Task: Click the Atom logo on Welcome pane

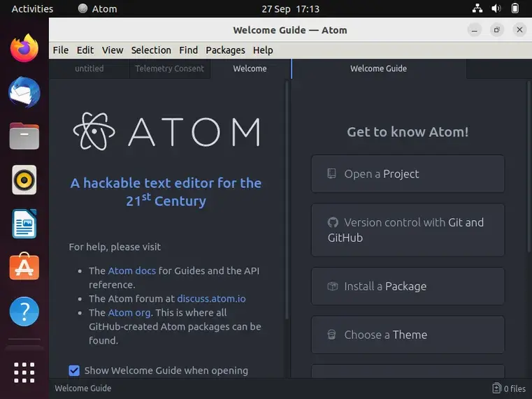Action: click(x=166, y=131)
